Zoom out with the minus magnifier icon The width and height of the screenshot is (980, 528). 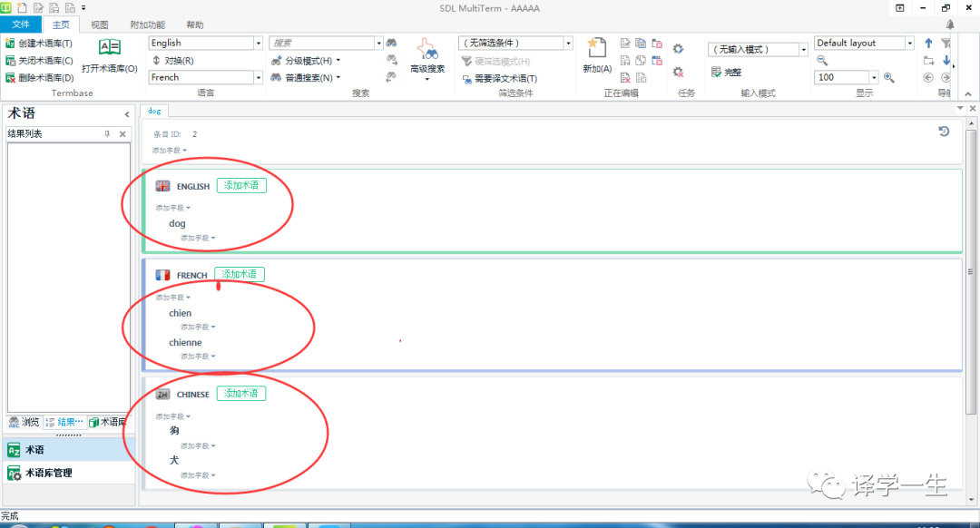[x=822, y=61]
